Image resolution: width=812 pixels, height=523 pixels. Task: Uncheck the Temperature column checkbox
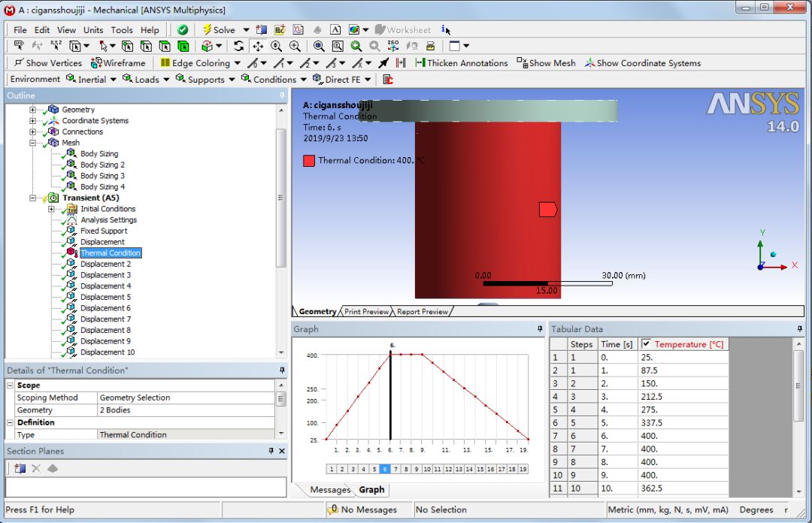646,343
